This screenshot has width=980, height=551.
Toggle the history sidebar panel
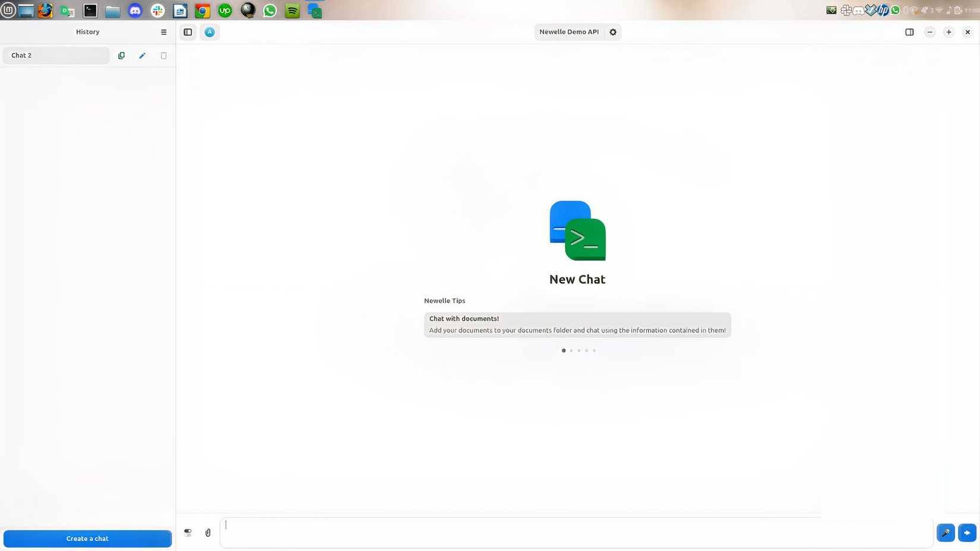(x=188, y=32)
